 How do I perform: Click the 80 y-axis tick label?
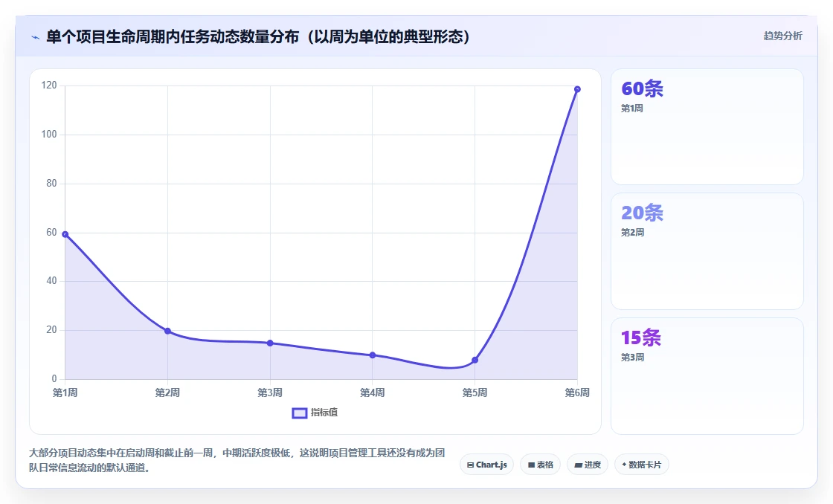(x=51, y=183)
